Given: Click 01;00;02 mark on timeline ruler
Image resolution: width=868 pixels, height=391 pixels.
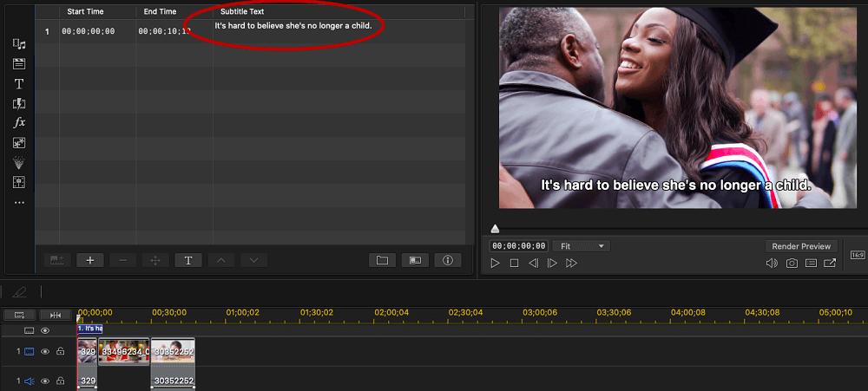Looking at the screenshot, I should tap(242, 312).
